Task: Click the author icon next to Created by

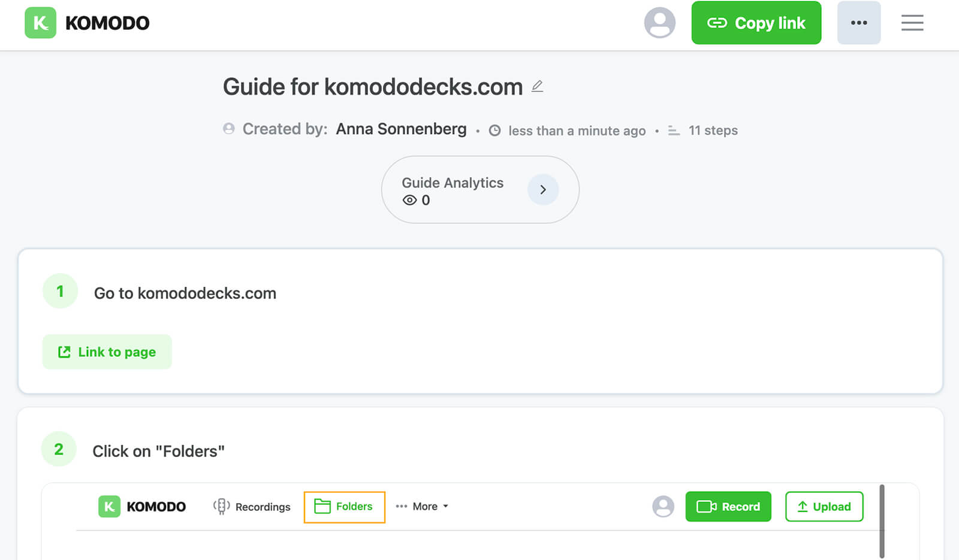Action: 228,129
